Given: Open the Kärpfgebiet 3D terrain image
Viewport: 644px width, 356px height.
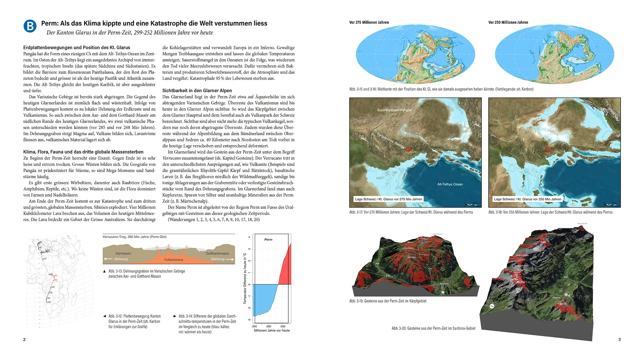Looking at the screenshot, I should pos(415,264).
